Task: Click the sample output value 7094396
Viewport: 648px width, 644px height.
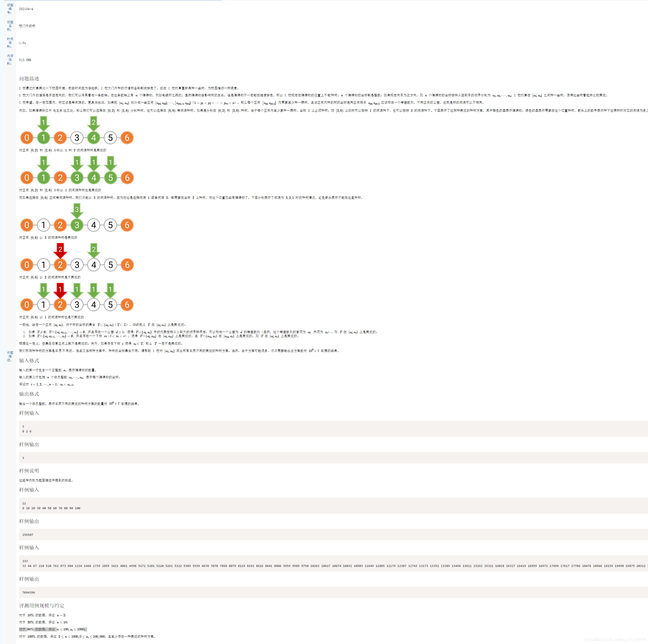Action: tap(29, 592)
